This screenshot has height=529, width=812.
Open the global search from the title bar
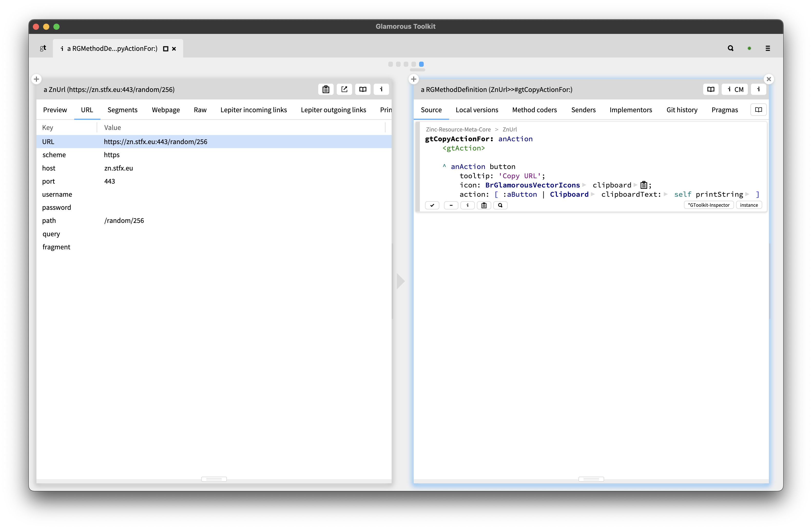click(x=730, y=48)
